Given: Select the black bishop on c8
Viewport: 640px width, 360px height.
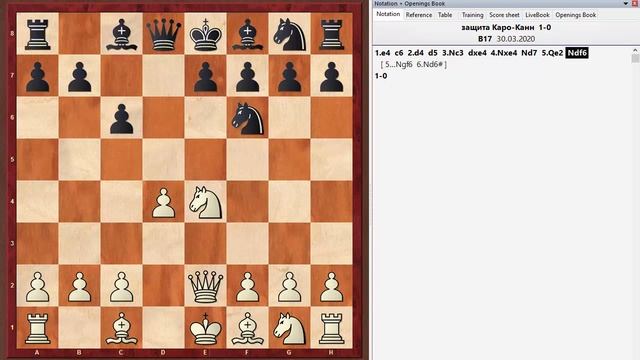Looking at the screenshot, I should 121,34.
